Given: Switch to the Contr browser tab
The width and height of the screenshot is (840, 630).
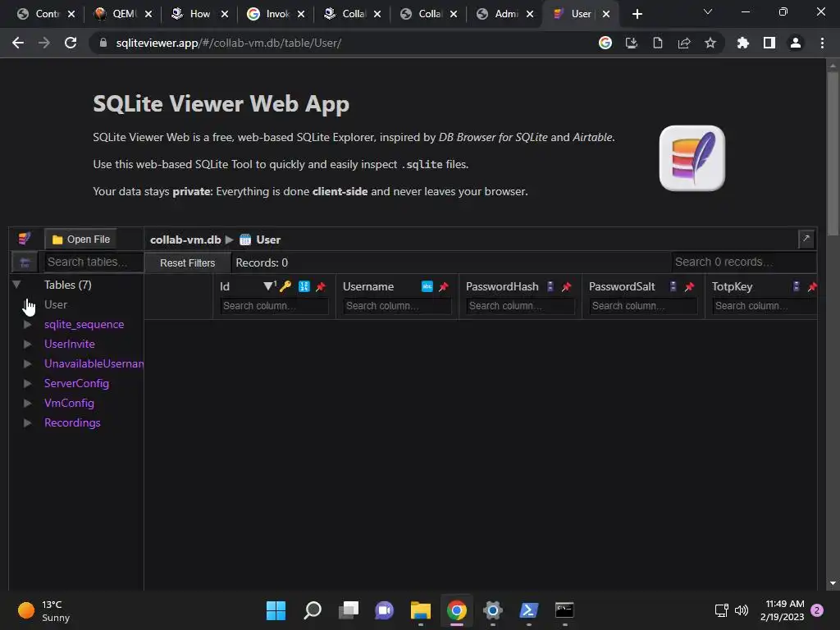Looking at the screenshot, I should coord(45,14).
